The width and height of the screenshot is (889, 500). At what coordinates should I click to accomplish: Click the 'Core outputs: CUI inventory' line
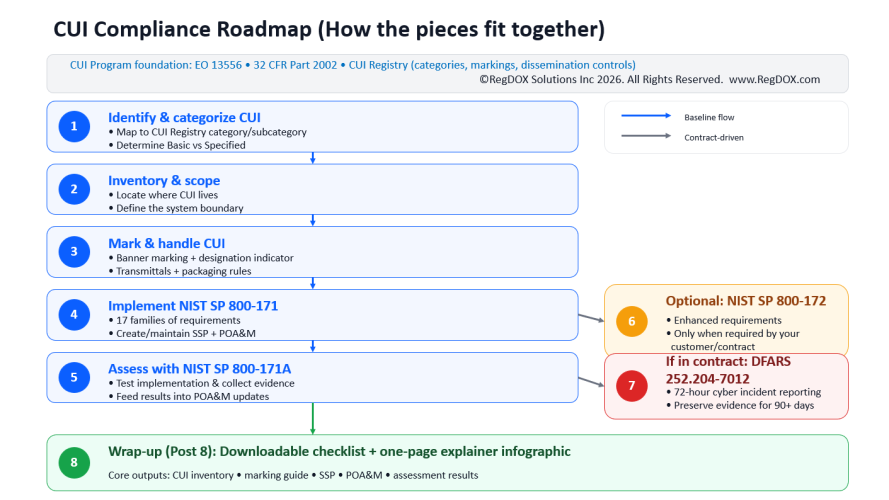293,475
